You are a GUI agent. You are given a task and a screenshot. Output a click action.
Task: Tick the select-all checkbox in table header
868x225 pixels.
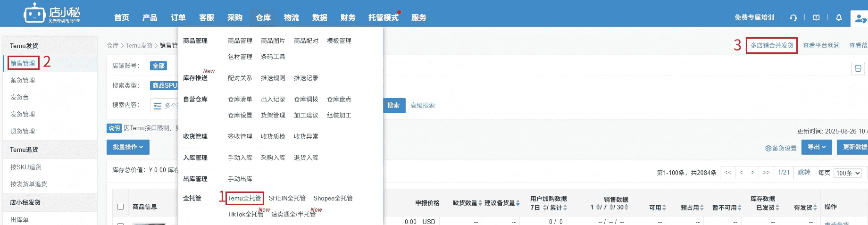pos(120,207)
